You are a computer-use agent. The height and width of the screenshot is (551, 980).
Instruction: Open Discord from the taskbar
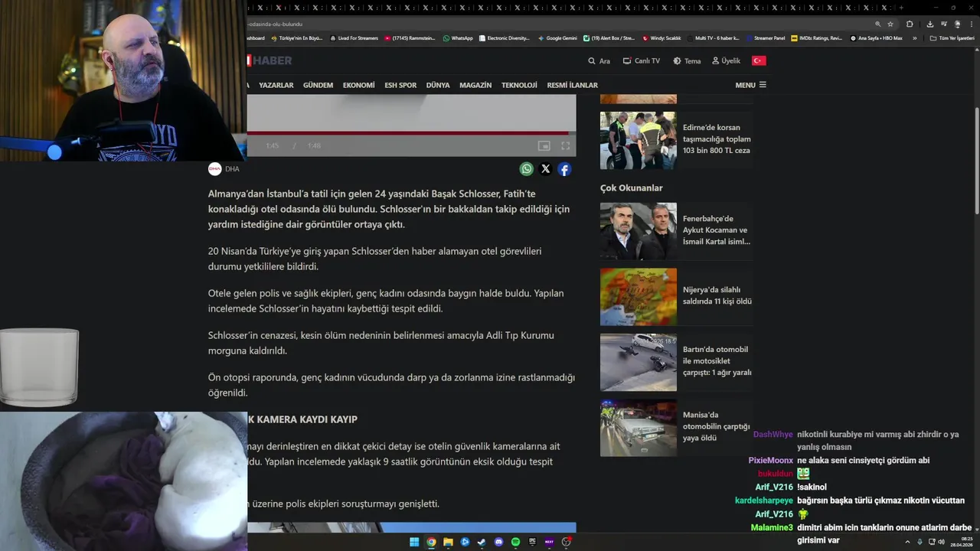[x=498, y=542]
